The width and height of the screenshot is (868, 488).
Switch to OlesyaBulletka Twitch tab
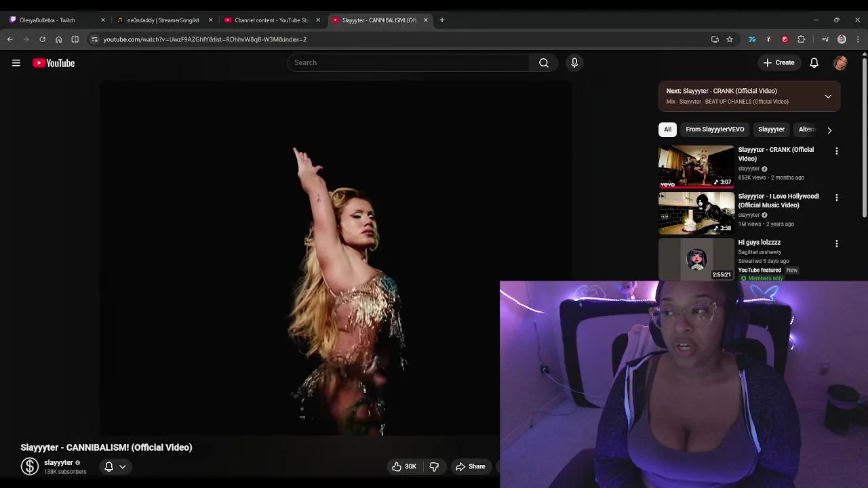pos(57,20)
